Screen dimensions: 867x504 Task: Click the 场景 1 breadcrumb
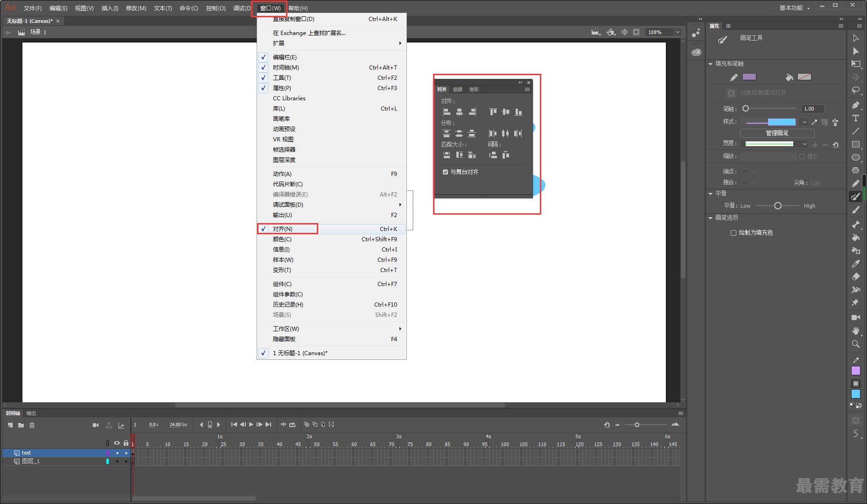coord(38,32)
